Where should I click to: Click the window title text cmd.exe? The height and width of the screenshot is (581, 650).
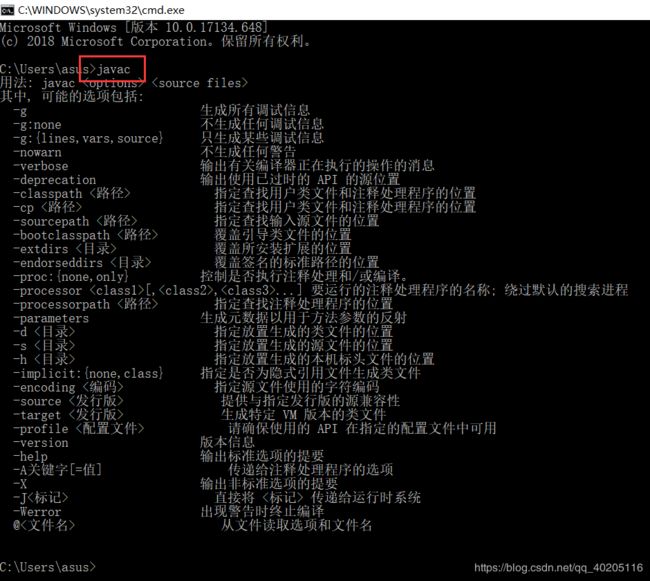coord(101,10)
